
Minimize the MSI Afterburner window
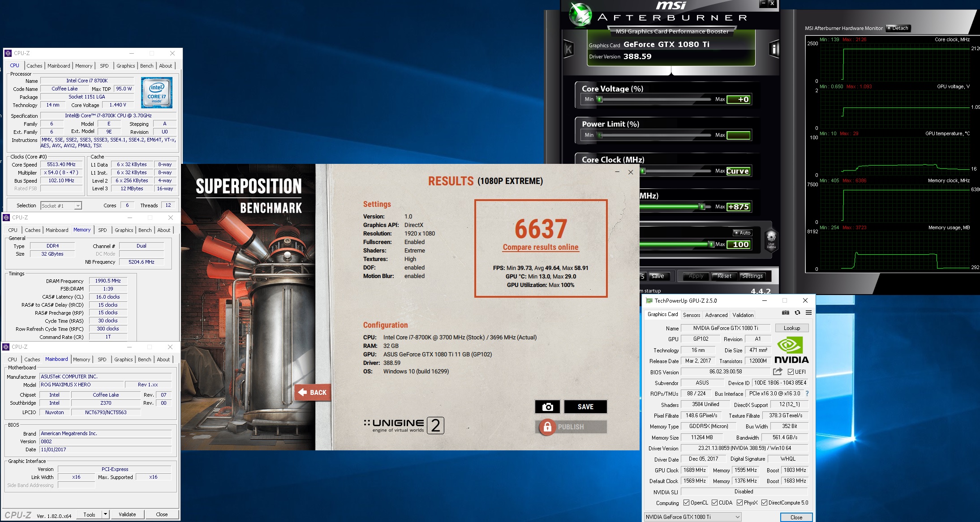[763, 4]
